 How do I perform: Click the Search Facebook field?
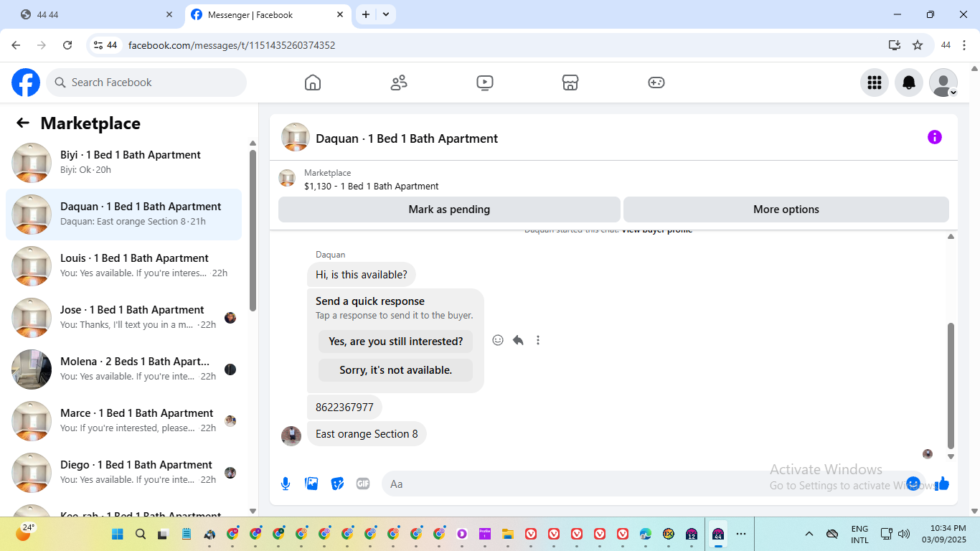pyautogui.click(x=146, y=83)
